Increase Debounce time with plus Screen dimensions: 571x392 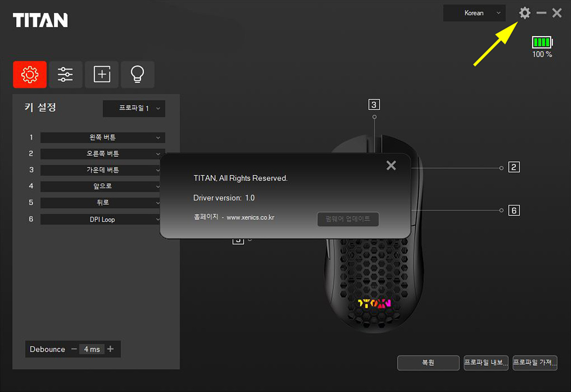(110, 349)
